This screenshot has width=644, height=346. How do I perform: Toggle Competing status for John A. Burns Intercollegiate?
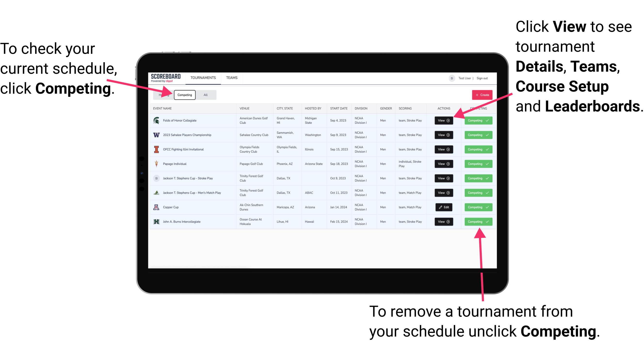click(x=477, y=222)
